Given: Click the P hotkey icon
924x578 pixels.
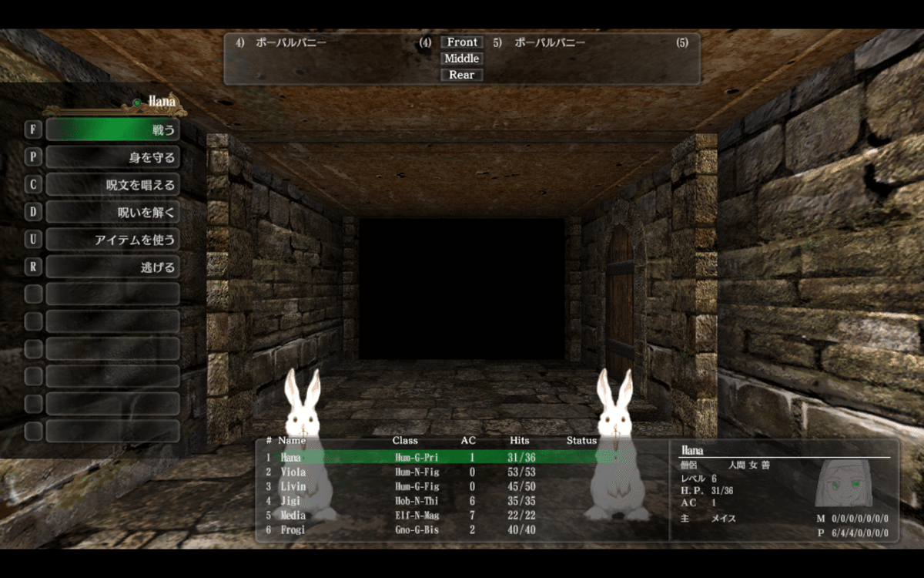Looking at the screenshot, I should tap(33, 157).
